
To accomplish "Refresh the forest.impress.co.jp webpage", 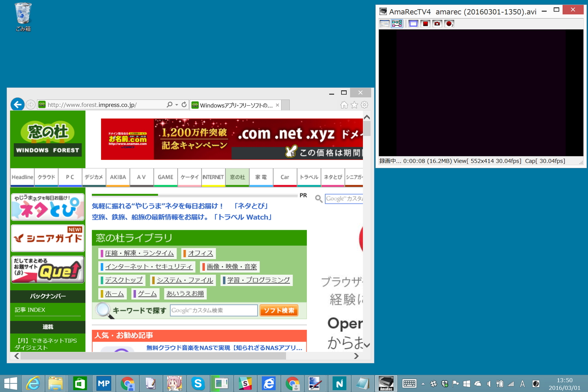I will tap(183, 104).
